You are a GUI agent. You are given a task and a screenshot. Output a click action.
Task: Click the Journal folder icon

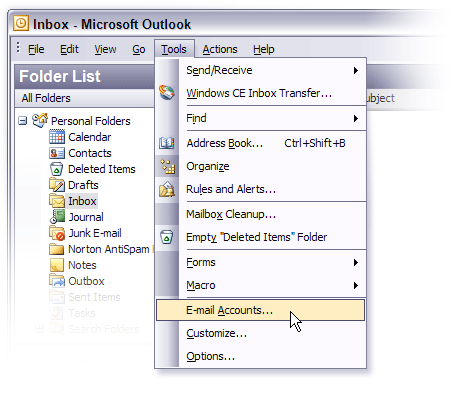point(57,217)
